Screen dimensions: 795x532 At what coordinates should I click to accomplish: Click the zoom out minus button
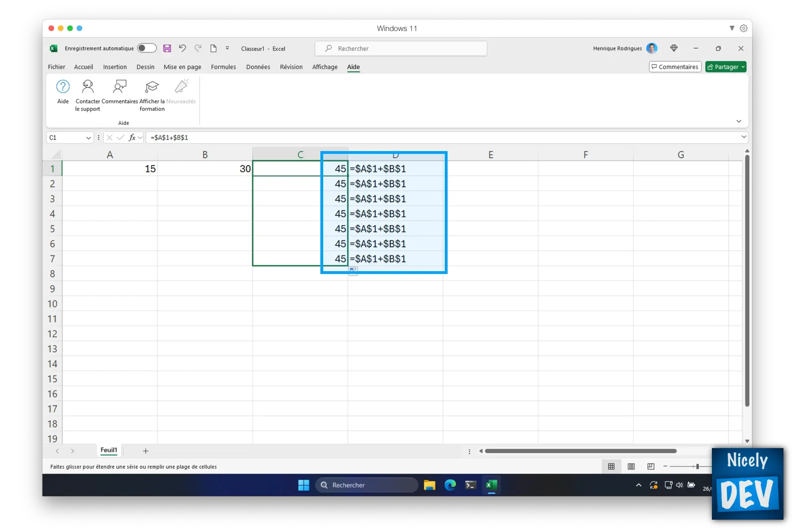(665, 466)
